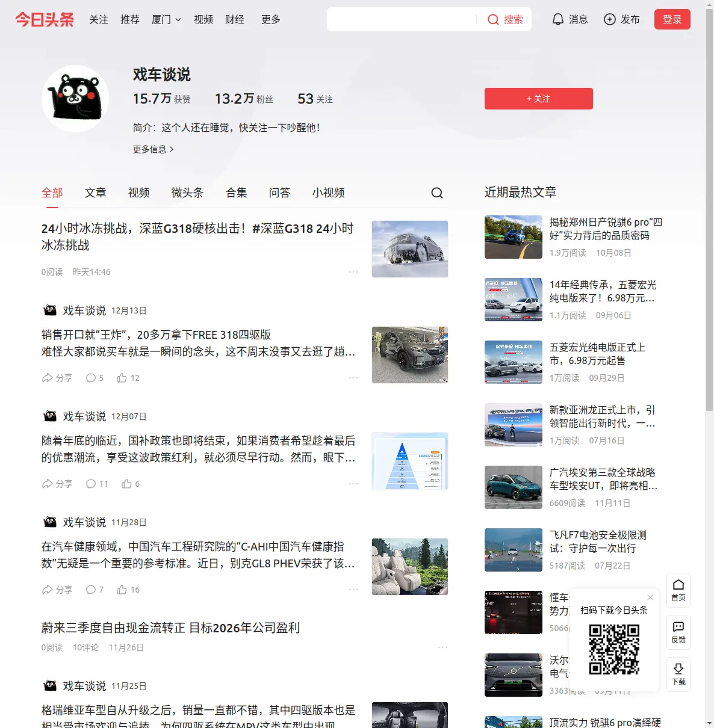Open article 24小时冰冻挑战 深蓝G318
Viewport: 714px width, 728px height.
(x=198, y=236)
